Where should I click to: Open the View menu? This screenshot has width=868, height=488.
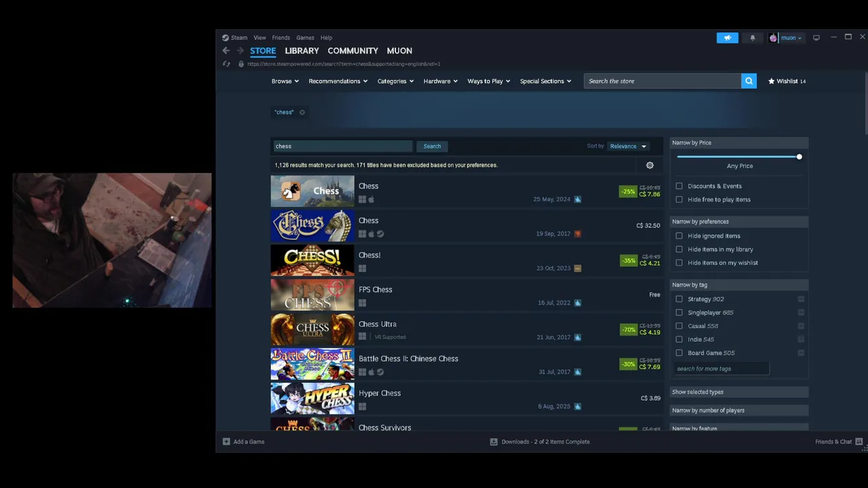pyautogui.click(x=260, y=38)
